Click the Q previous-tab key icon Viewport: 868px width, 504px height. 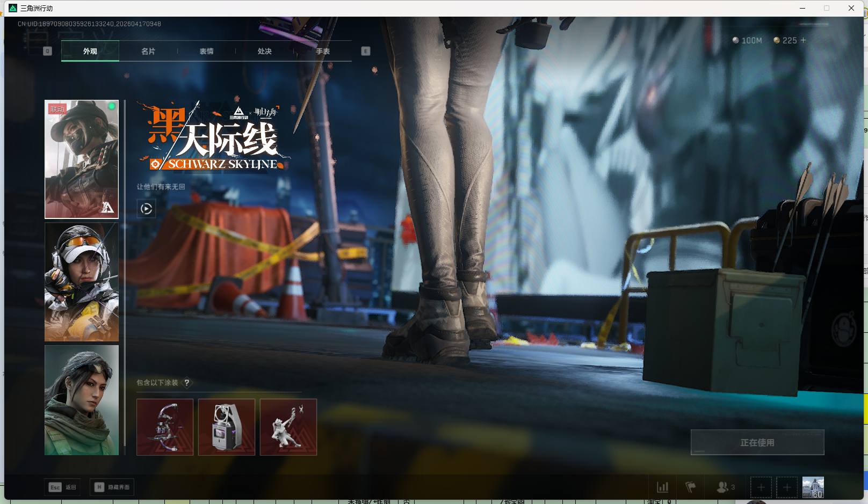click(47, 51)
